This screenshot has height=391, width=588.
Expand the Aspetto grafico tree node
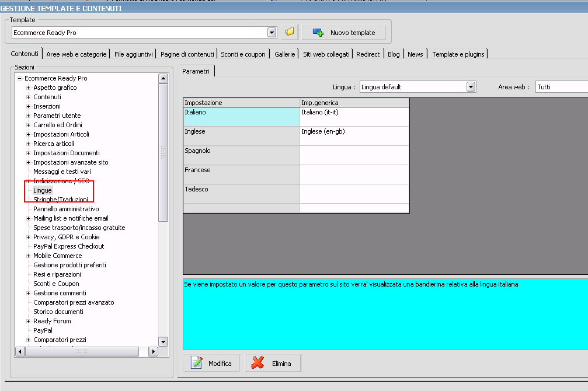coord(28,88)
